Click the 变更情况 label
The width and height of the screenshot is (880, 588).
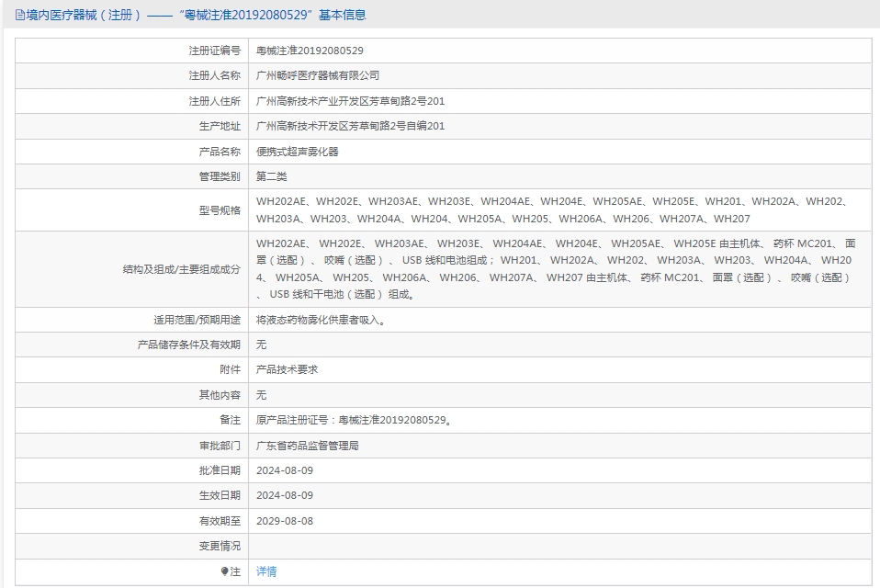point(220,546)
